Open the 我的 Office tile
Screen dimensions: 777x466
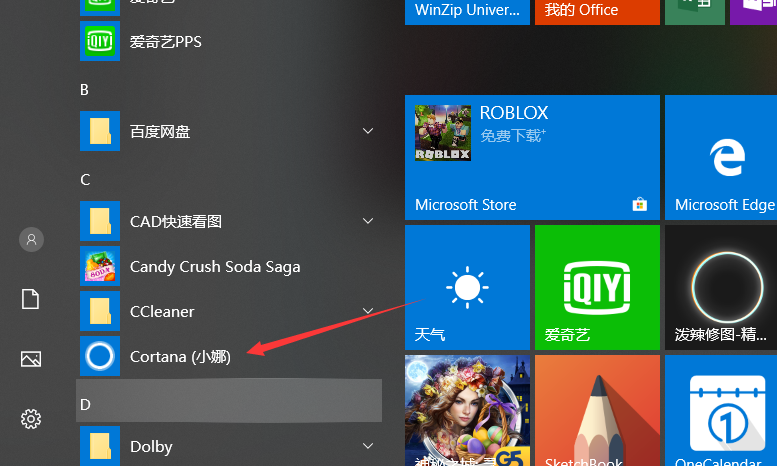point(597,11)
